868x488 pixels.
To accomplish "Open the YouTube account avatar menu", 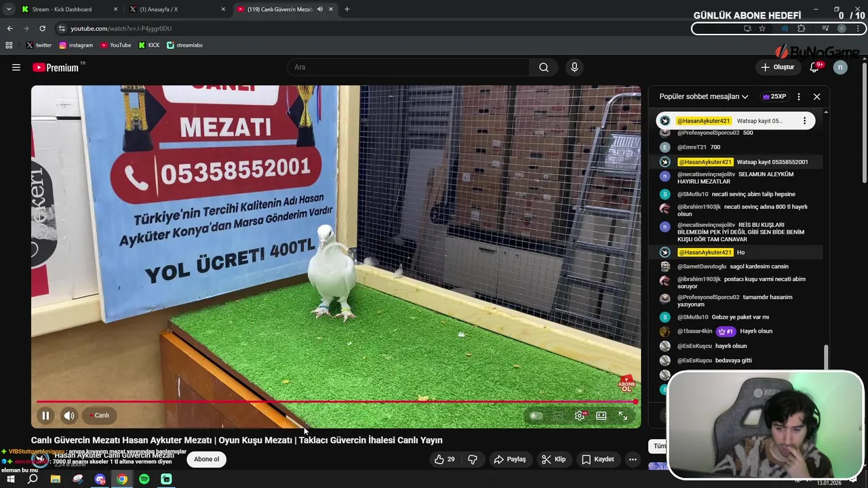I will (x=840, y=67).
